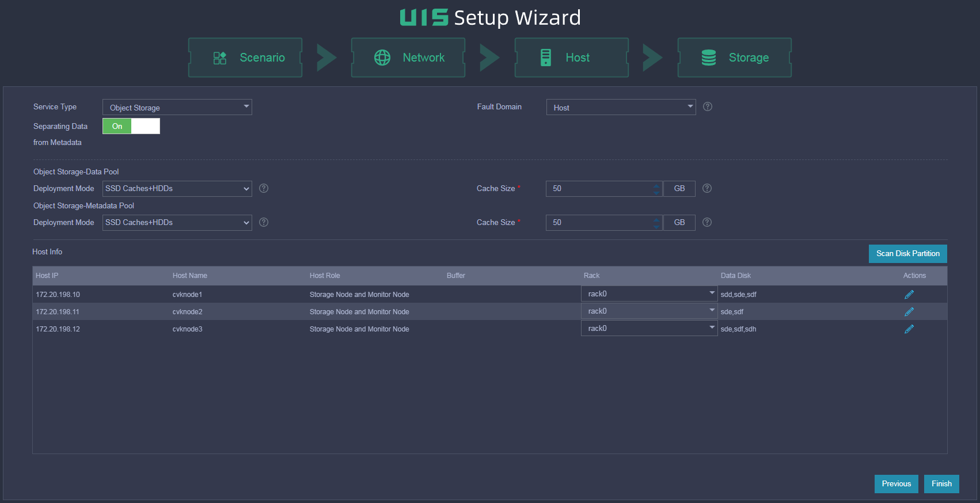Click the Scenario step icon
Viewport: 980px width, 503px height.
point(220,58)
